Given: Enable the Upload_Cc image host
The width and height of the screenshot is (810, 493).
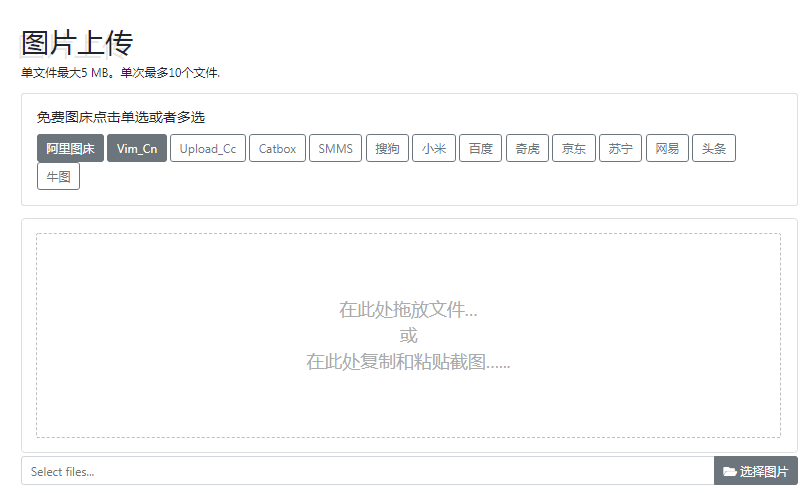Looking at the screenshot, I should click(x=208, y=149).
